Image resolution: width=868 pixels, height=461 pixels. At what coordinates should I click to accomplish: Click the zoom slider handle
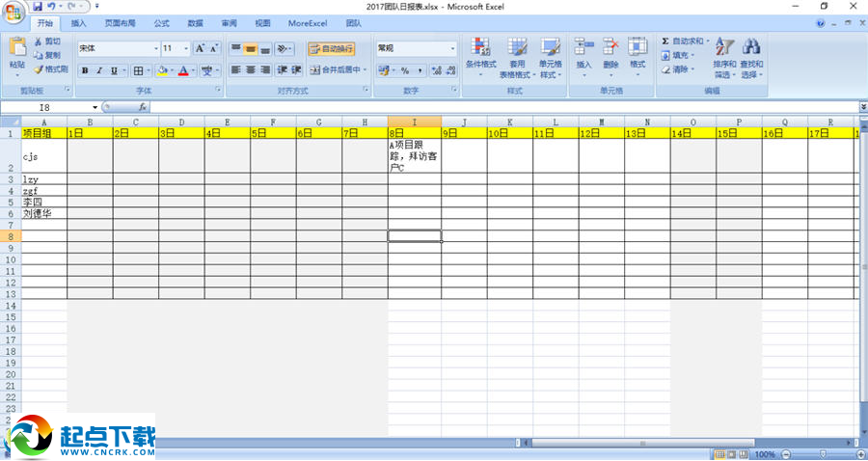coord(824,454)
